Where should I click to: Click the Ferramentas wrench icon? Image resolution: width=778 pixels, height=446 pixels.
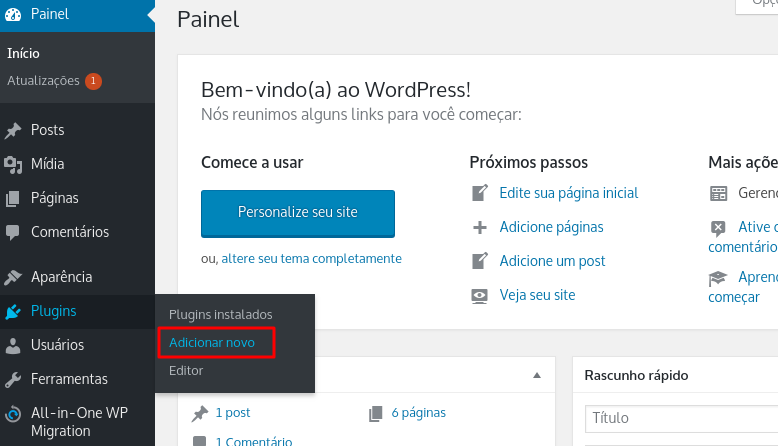pos(13,380)
